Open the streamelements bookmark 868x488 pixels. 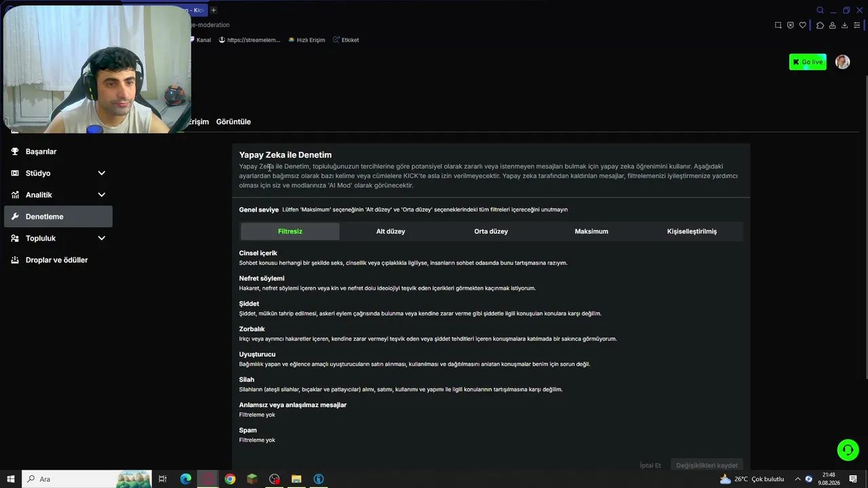tap(249, 40)
